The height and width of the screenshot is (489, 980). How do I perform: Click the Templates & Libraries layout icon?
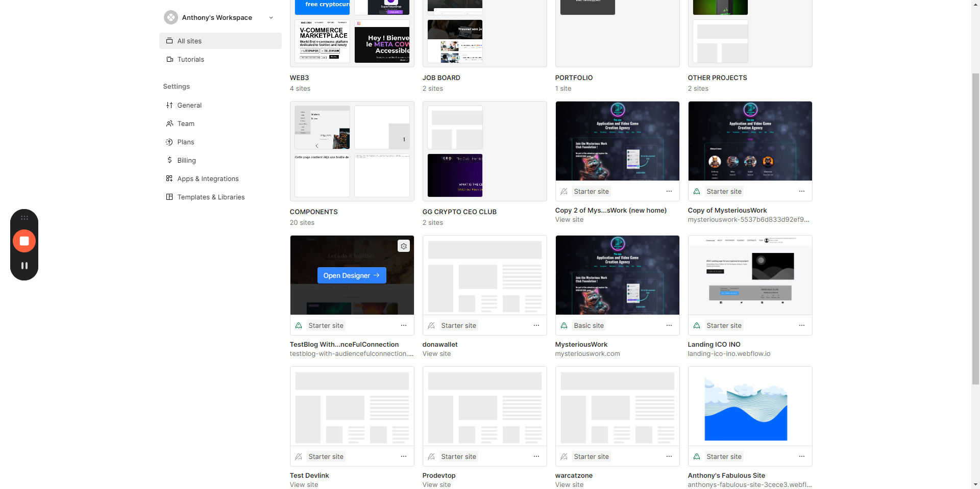[169, 197]
